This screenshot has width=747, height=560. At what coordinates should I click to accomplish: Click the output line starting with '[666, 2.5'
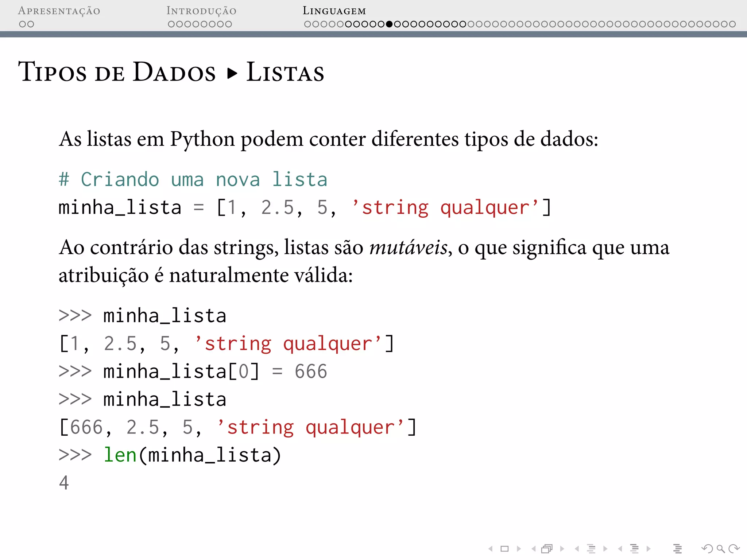(x=238, y=427)
